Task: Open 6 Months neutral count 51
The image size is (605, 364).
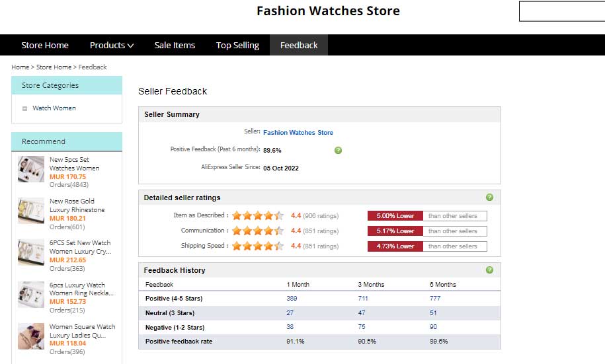Action: coord(433,312)
